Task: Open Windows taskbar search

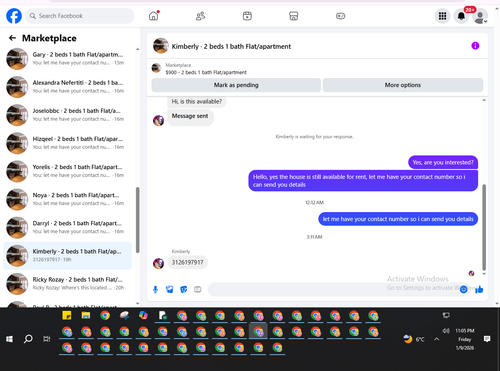Action: (28, 339)
